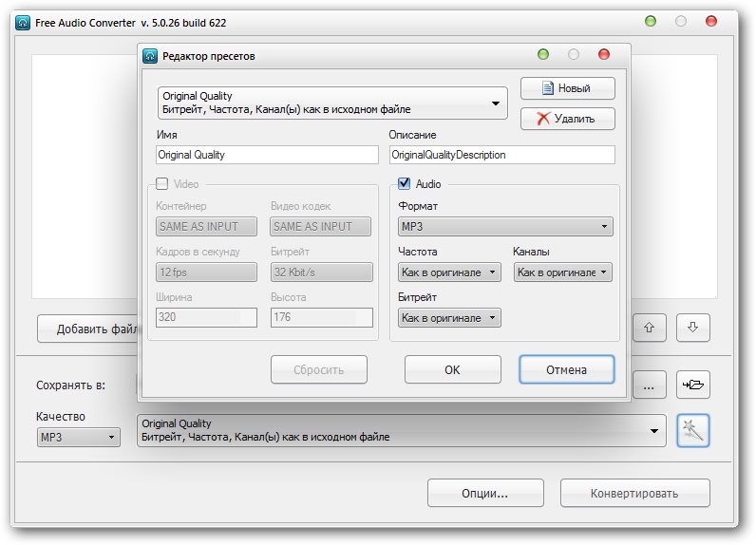Click the Описание text field
756x545 pixels.
501,155
